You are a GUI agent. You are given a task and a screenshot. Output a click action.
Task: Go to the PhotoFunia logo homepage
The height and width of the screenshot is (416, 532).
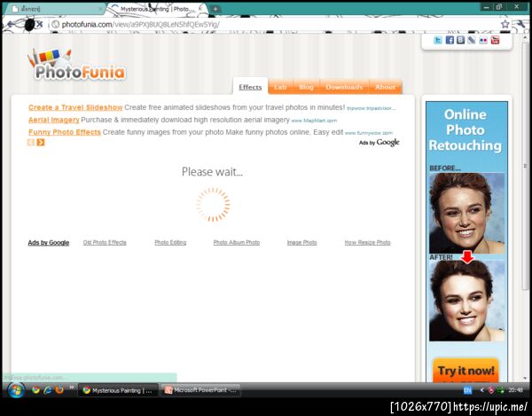76,65
